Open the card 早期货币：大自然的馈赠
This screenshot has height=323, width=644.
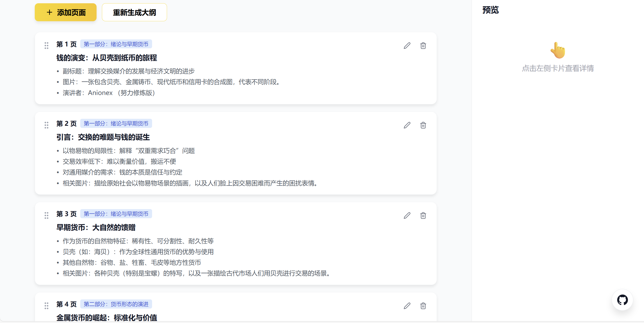(x=96, y=227)
